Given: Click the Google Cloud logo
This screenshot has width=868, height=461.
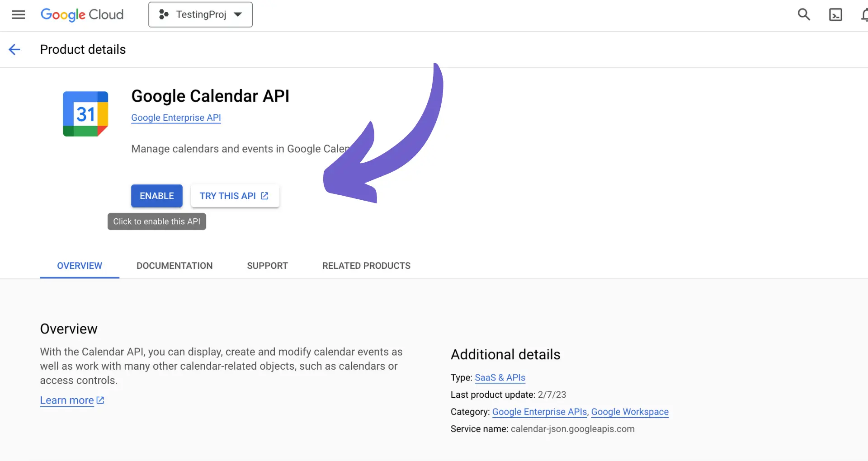Looking at the screenshot, I should point(82,14).
